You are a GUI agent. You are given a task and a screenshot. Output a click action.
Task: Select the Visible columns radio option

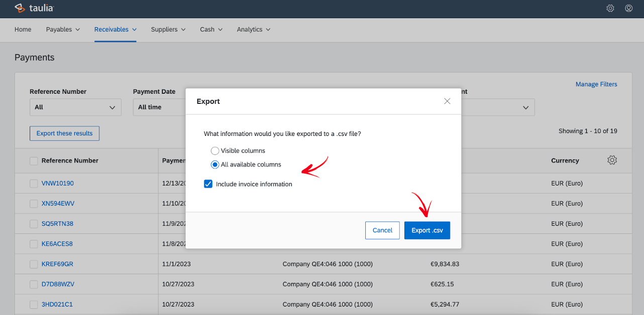(215, 150)
